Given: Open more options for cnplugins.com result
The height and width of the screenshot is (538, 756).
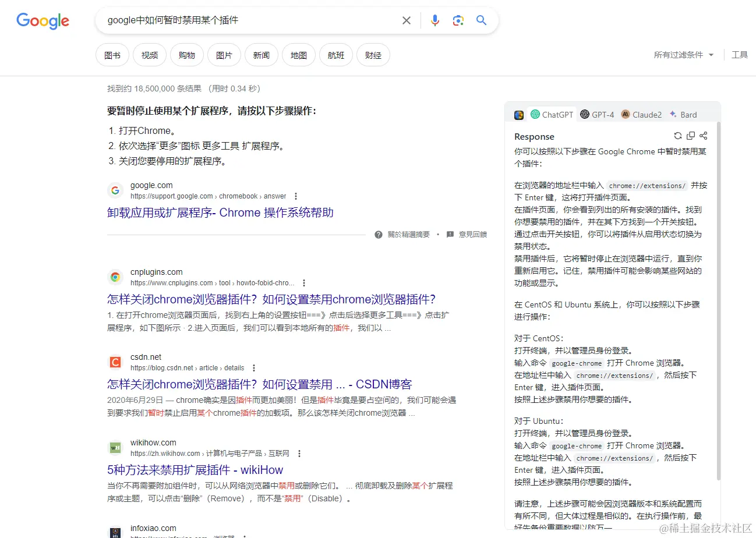Looking at the screenshot, I should click(304, 283).
